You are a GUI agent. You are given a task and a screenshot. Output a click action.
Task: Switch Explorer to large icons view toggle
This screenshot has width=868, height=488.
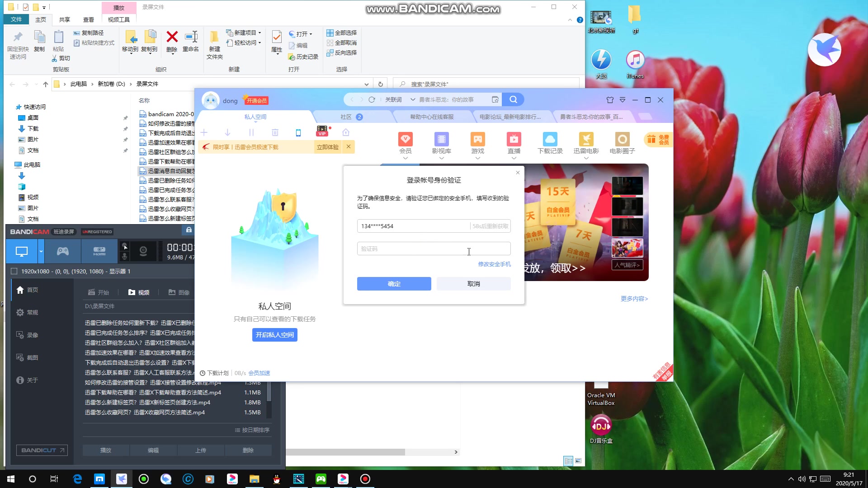(x=578, y=461)
